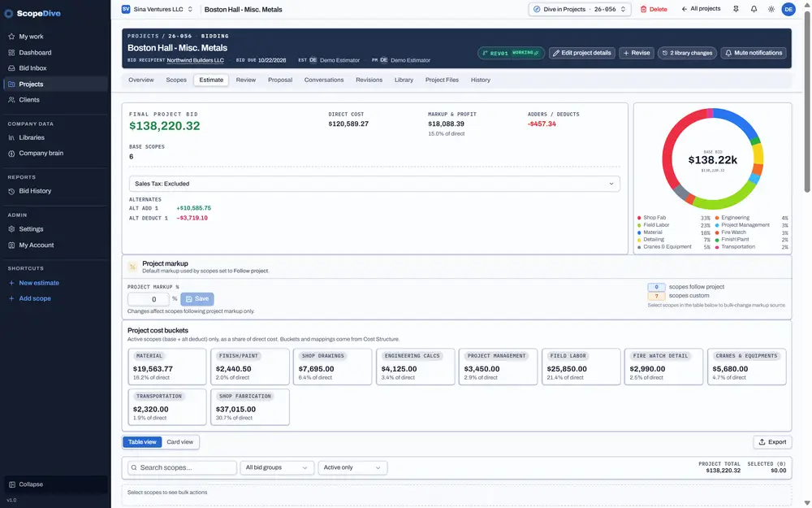This screenshot has height=508, width=812.
Task: Open the Proposal tab
Action: (280, 80)
